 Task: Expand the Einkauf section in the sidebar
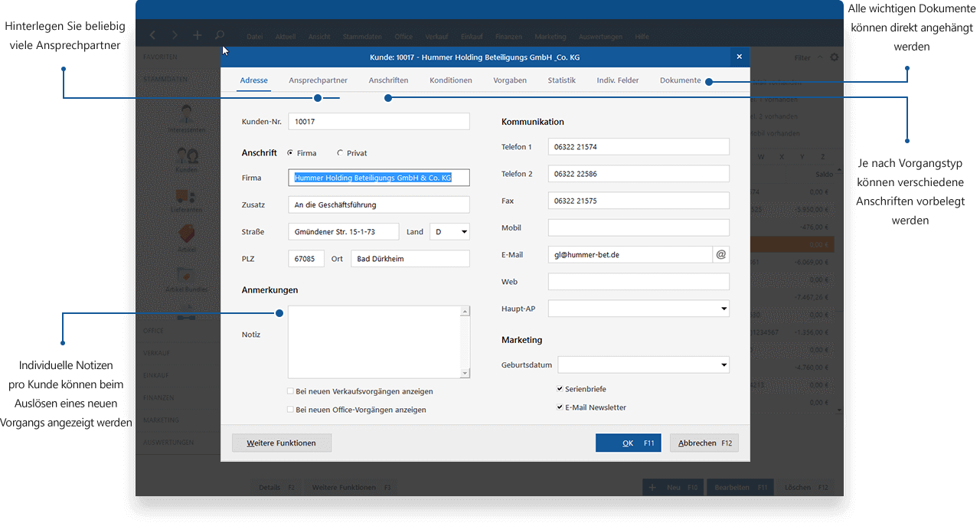click(x=157, y=375)
